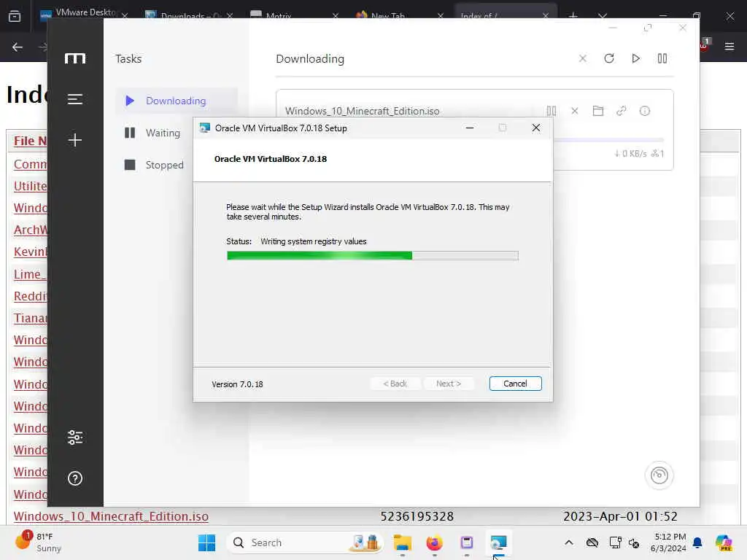
Task: Switch to the VMware Desktop browser tab
Action: coord(85,13)
